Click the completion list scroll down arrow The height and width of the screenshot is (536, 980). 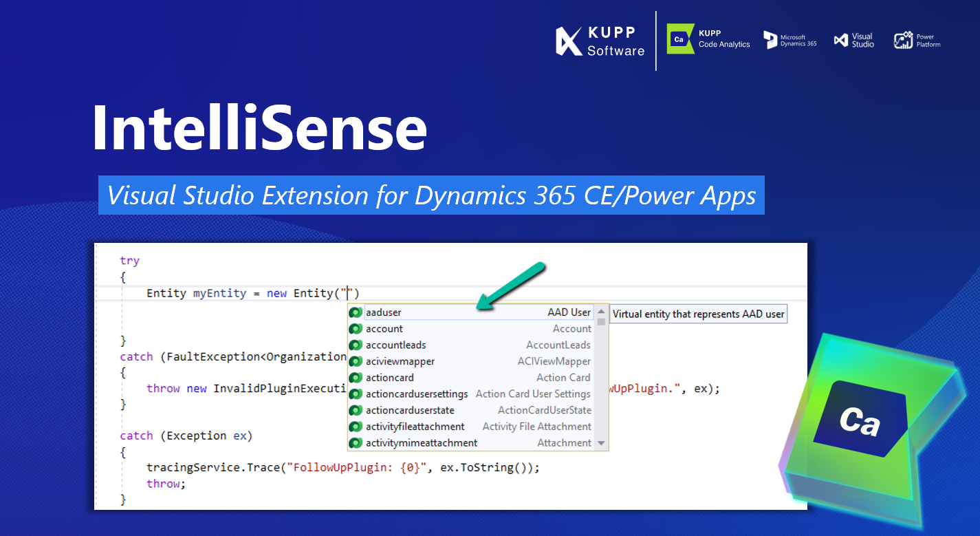601,444
